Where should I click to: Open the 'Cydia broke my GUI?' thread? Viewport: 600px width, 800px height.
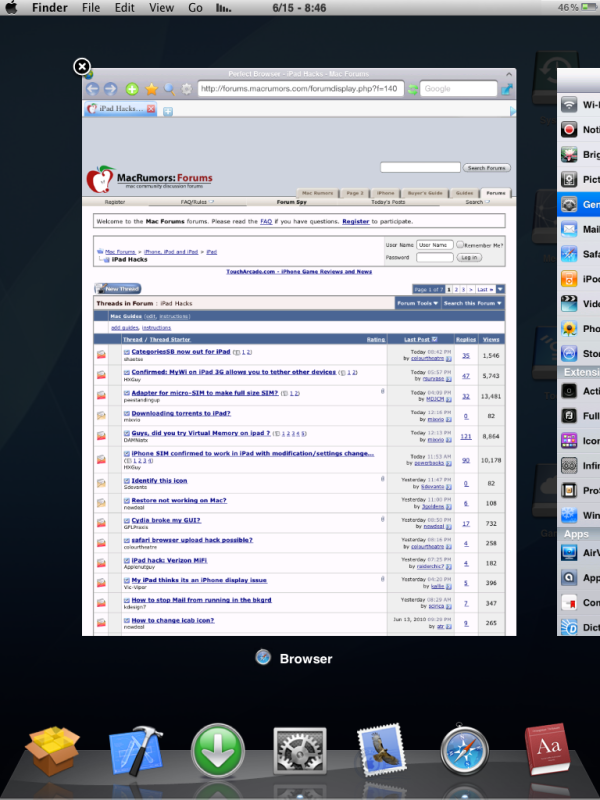[x=165, y=520]
